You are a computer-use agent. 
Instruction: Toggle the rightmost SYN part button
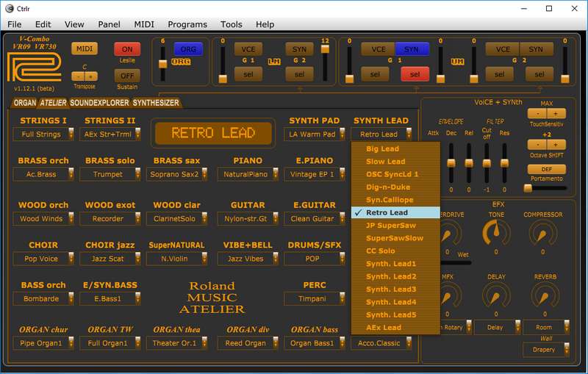coord(536,49)
